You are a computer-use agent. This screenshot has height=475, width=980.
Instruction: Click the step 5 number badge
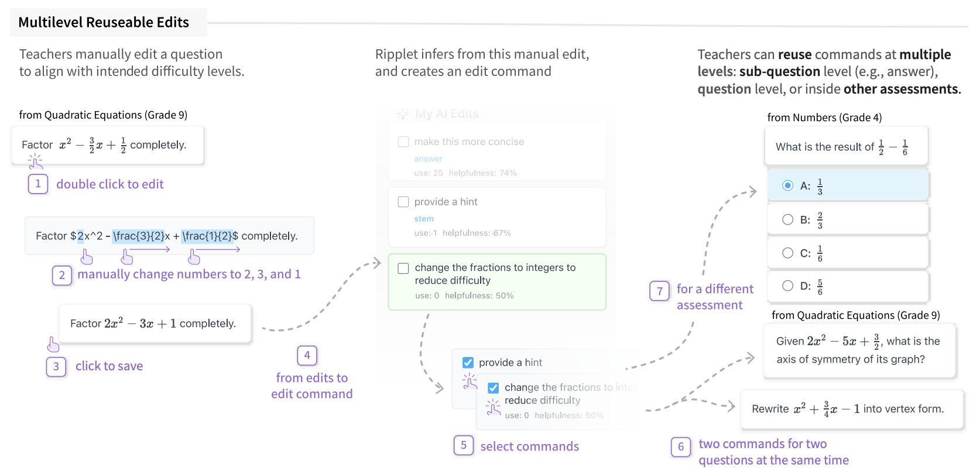(x=463, y=445)
